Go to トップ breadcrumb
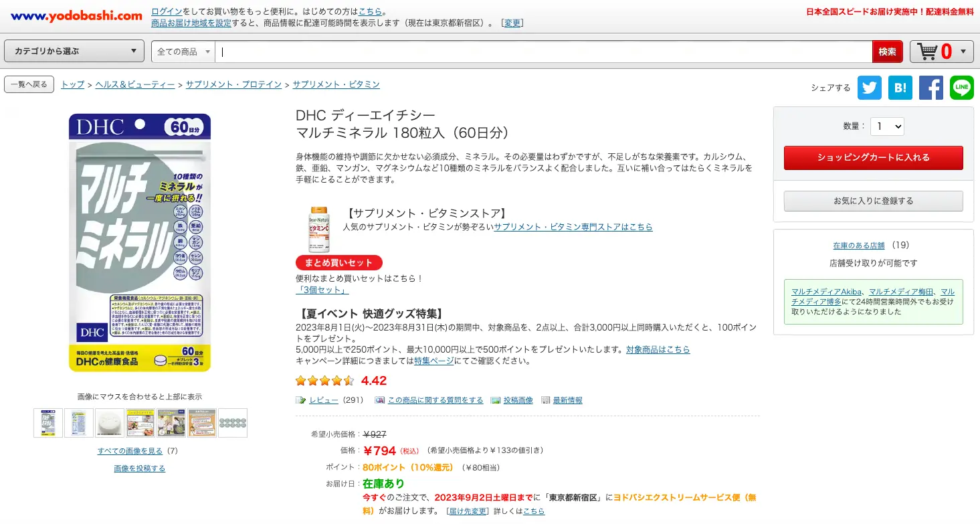 pos(73,84)
